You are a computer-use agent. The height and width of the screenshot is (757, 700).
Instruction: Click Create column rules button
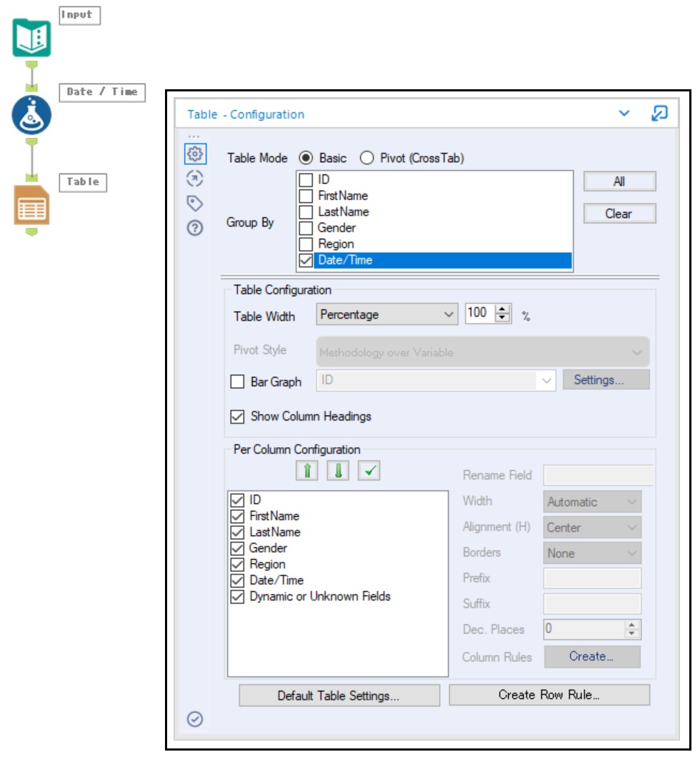tap(592, 656)
